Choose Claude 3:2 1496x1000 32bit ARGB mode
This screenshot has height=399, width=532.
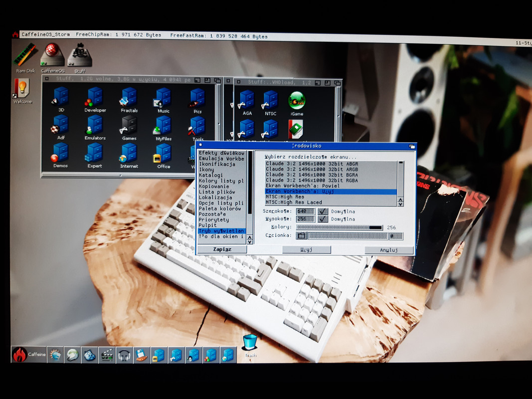point(331,169)
